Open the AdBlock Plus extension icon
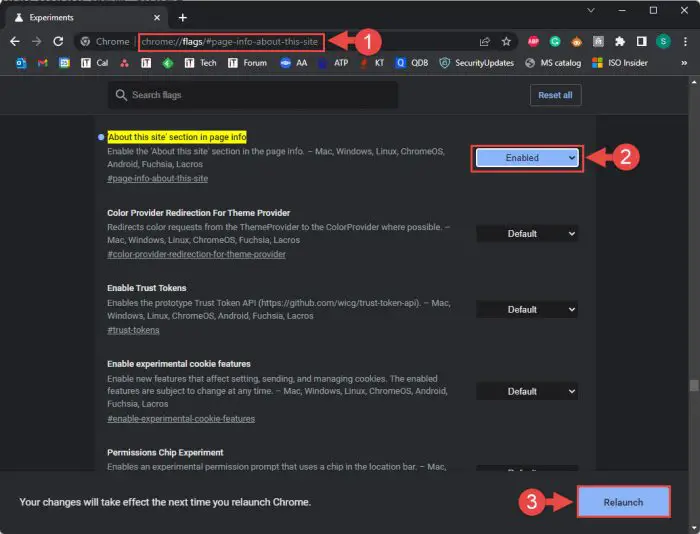 [x=533, y=41]
